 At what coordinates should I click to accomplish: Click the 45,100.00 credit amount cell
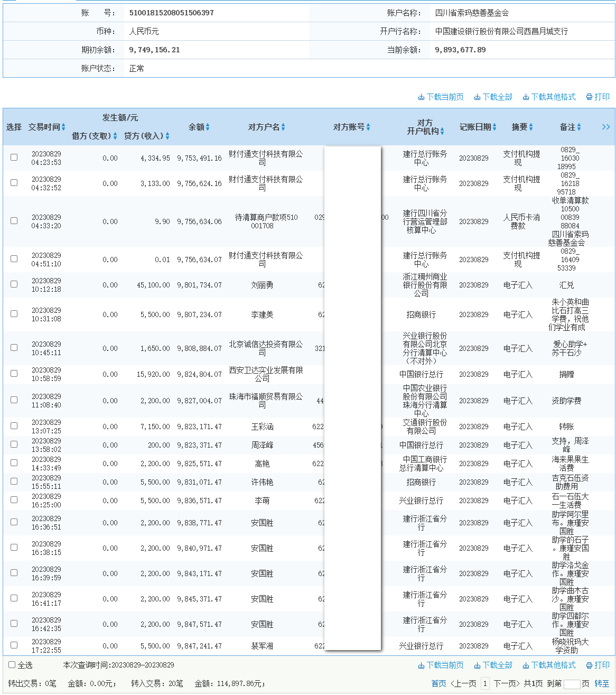pos(153,285)
